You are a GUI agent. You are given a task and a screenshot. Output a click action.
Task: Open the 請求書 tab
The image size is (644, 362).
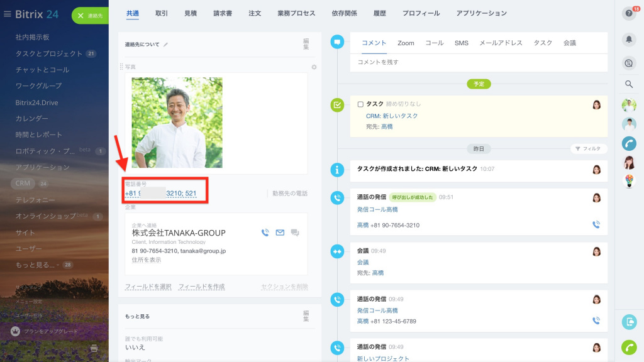point(223,13)
